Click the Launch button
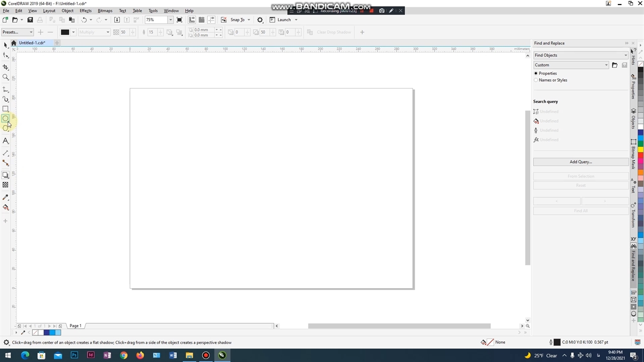This screenshot has width=644, height=362. [284, 20]
